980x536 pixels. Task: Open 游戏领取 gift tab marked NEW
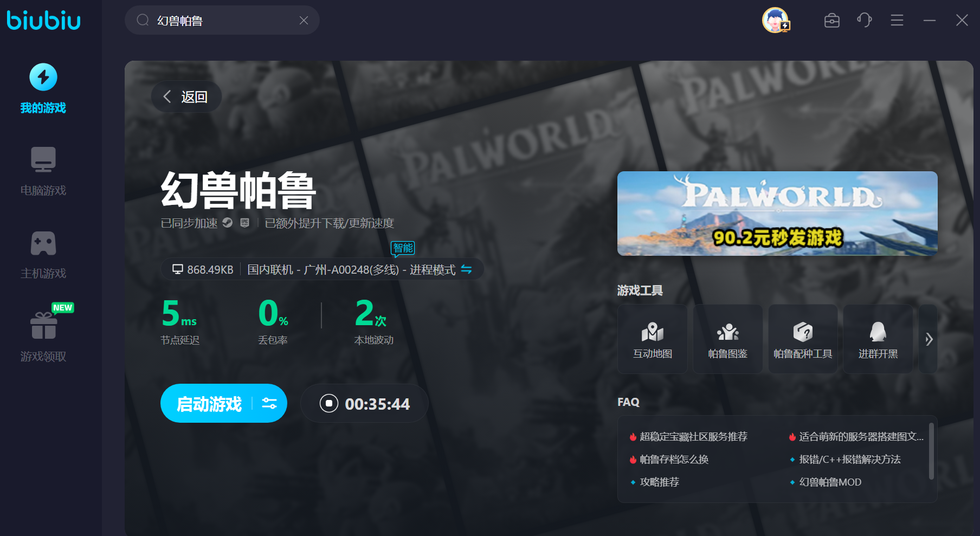pyautogui.click(x=43, y=337)
